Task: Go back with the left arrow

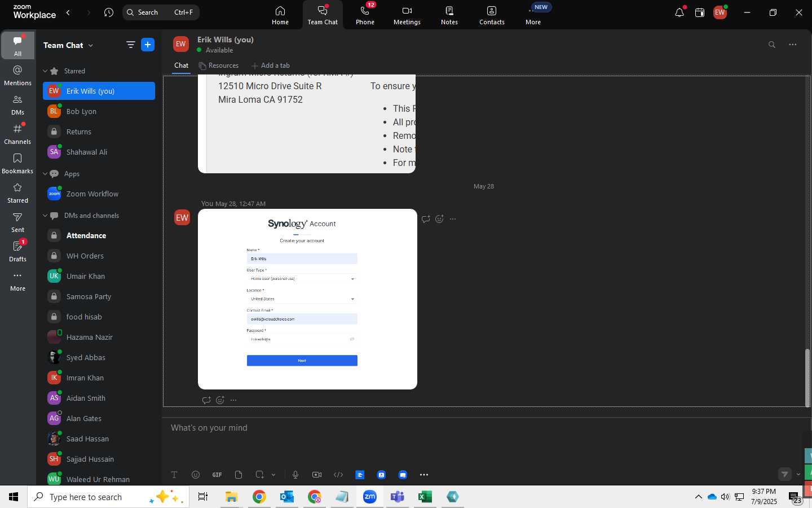Action: 68,12
